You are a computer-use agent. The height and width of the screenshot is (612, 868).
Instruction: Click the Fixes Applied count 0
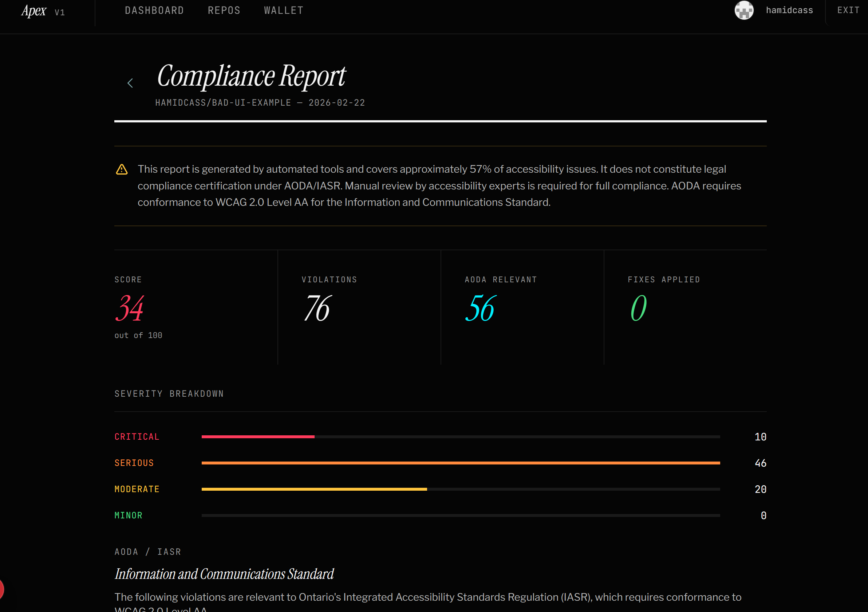pos(638,309)
